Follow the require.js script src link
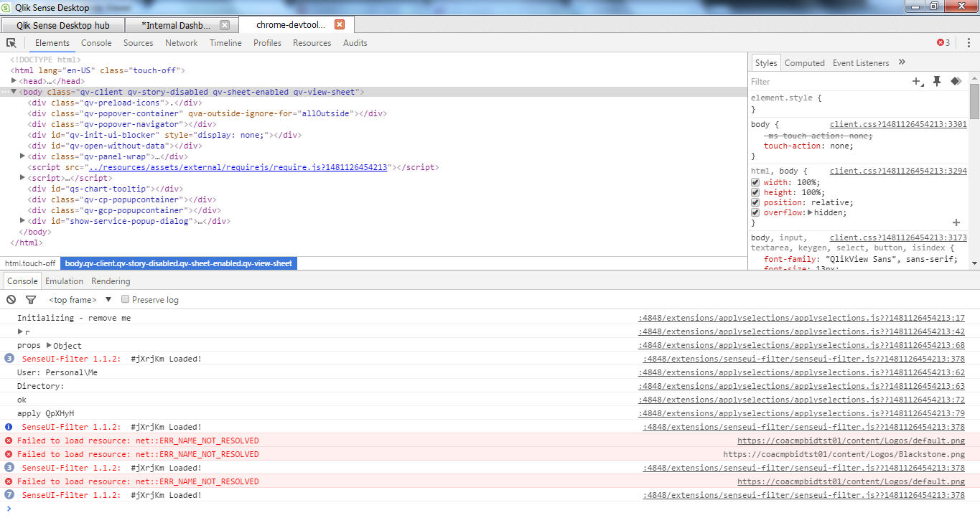This screenshot has width=980, height=518. click(238, 167)
